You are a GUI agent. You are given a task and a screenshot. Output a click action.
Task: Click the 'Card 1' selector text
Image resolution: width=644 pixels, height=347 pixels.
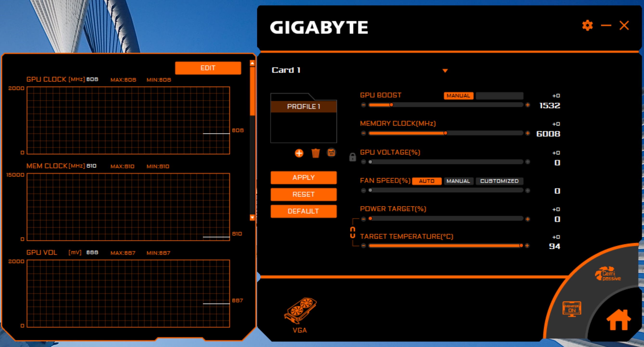point(286,70)
